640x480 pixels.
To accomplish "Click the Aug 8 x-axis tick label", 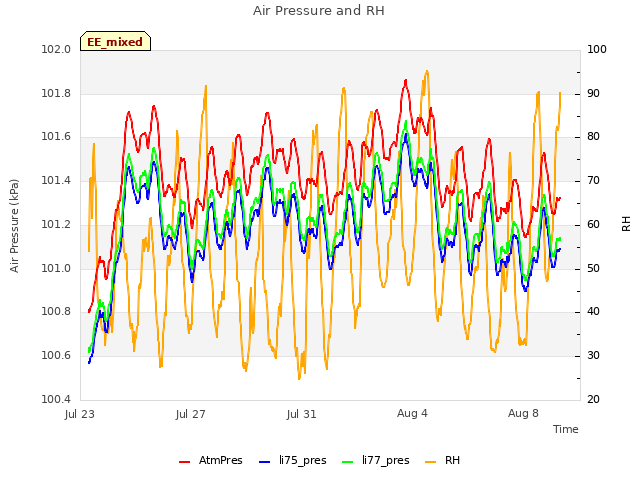I will point(523,413).
